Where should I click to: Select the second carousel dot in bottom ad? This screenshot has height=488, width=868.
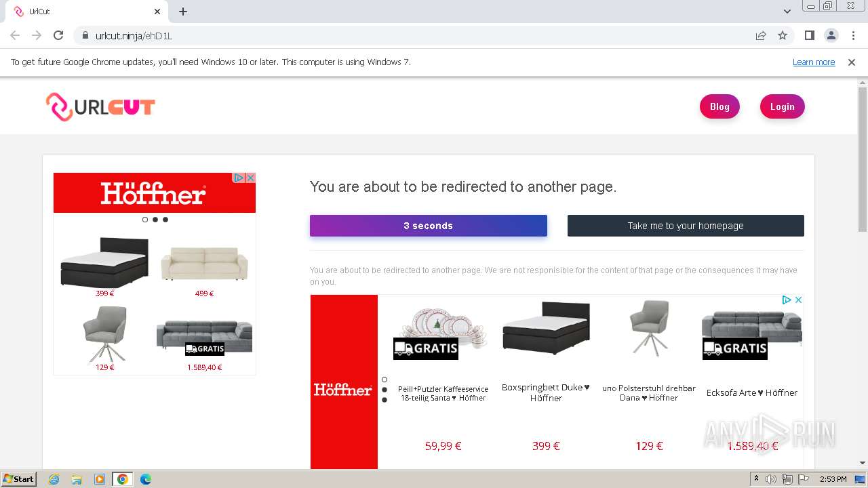[384, 390]
